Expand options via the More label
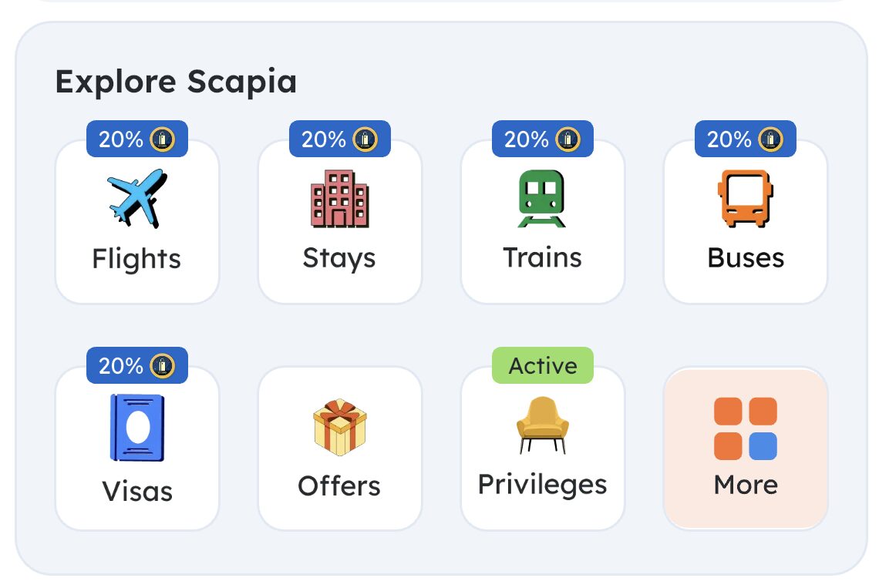Image resolution: width=879 pixels, height=588 pixels. coord(745,485)
